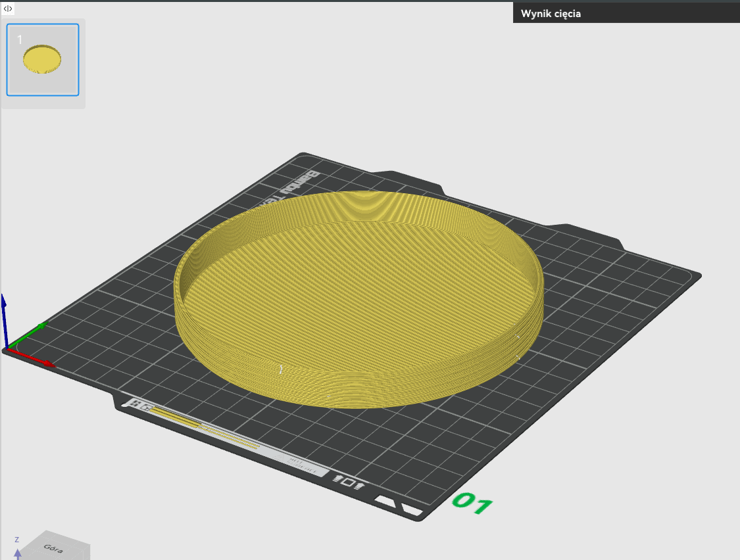740x560 pixels.
Task: Click the green 01 plate label
Action: pos(472,503)
